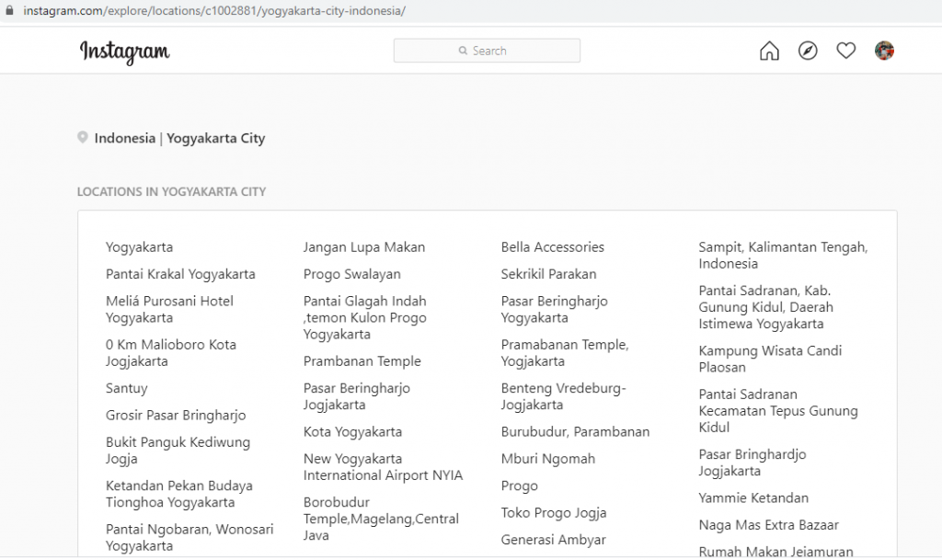Image resolution: width=942 pixels, height=560 pixels.
Task: Click the Instagram logo
Action: 125,53
